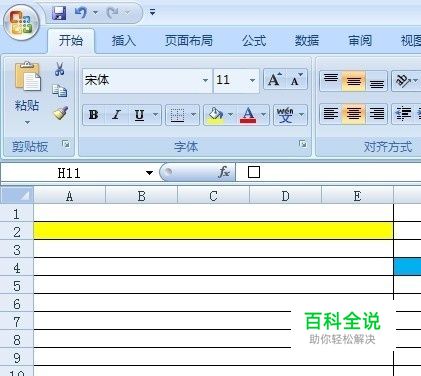Screen dimensions: 421x376
Task: Open the Name Box dropdown arrow
Action: coord(149,173)
